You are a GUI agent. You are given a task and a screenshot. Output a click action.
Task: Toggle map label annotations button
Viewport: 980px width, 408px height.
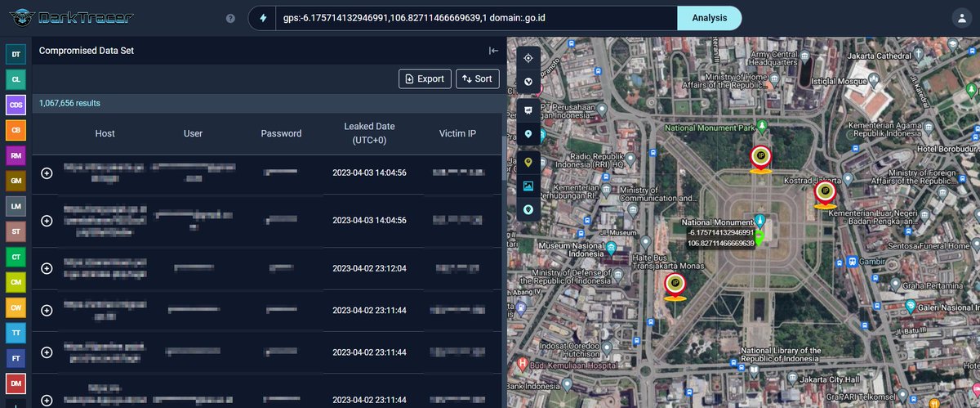[528, 110]
